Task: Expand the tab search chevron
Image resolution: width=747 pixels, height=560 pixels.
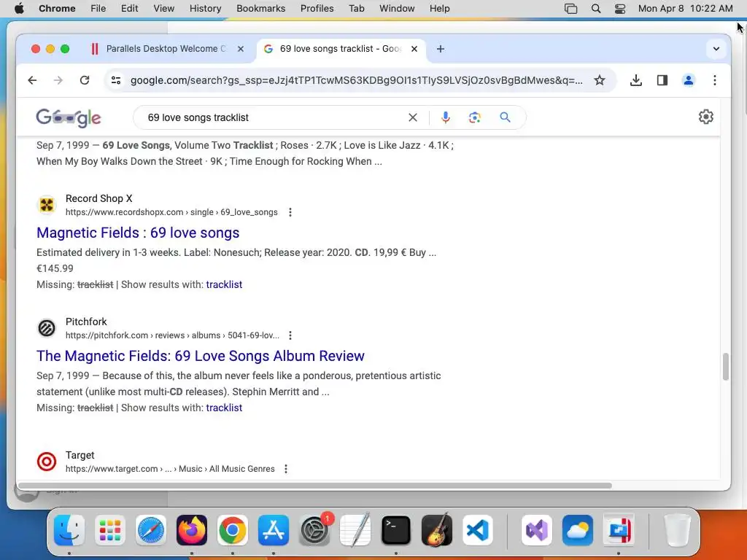Action: [716, 49]
